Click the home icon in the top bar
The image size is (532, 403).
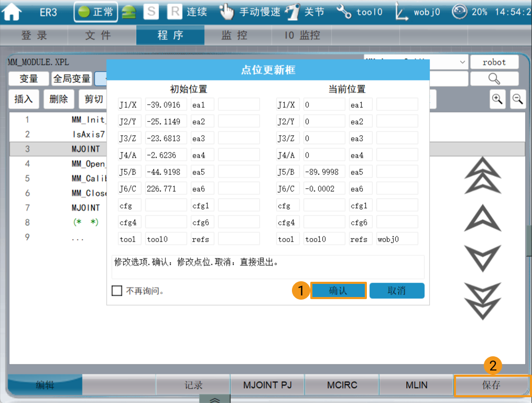click(13, 12)
